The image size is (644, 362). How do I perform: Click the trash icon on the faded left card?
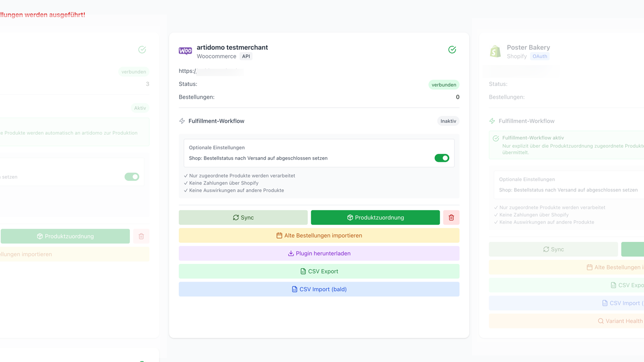(x=141, y=236)
